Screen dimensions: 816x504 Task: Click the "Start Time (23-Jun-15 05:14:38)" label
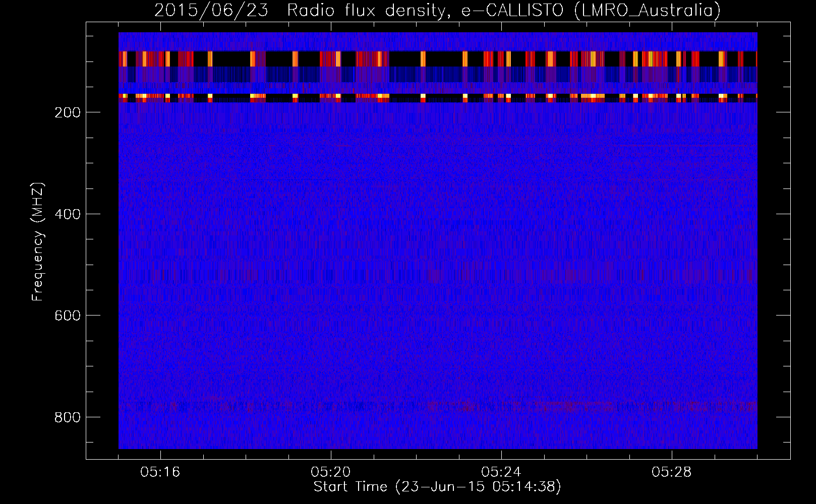[437, 487]
